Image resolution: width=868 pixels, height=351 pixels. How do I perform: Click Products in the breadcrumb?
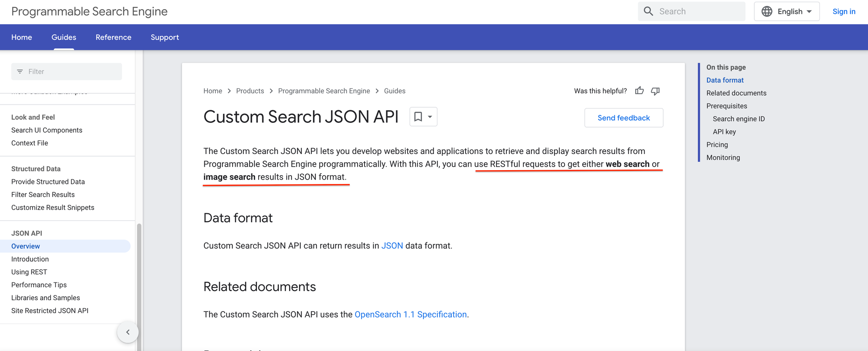coord(250,91)
